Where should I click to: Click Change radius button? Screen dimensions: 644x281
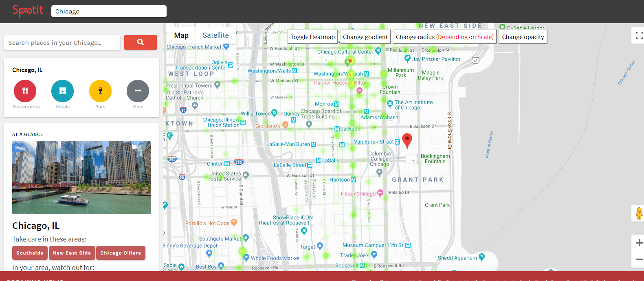coord(445,37)
